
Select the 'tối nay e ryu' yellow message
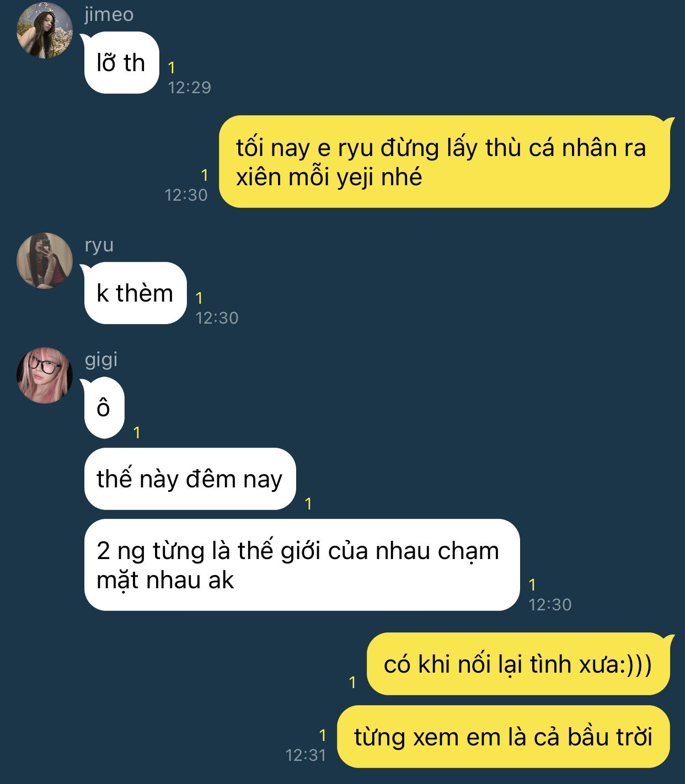pyautogui.click(x=445, y=162)
